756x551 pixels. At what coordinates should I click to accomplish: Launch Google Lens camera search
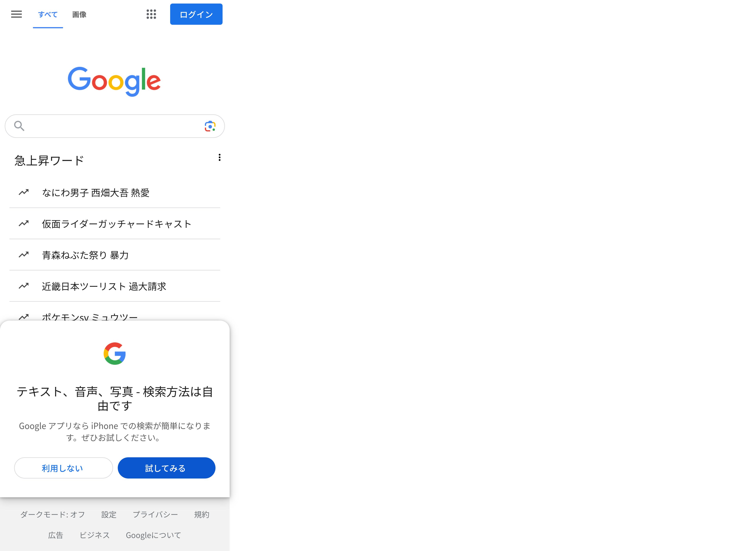pos(210,126)
